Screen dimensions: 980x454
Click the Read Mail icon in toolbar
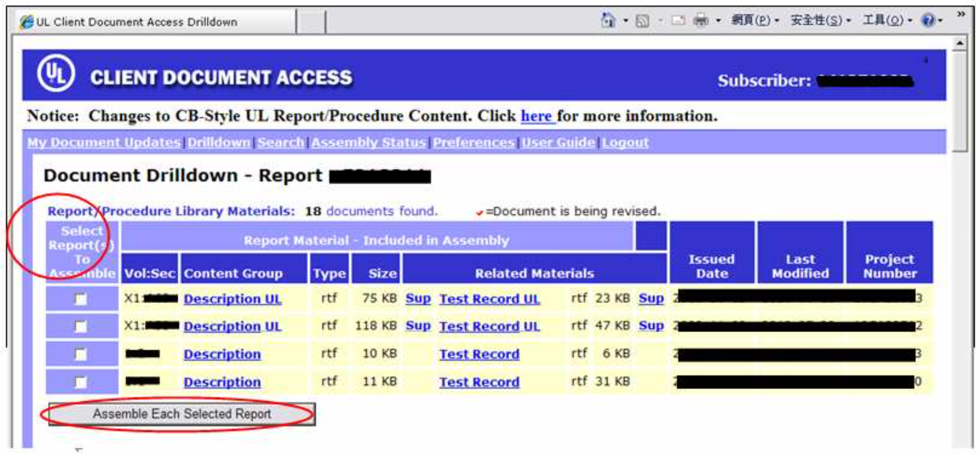678,21
